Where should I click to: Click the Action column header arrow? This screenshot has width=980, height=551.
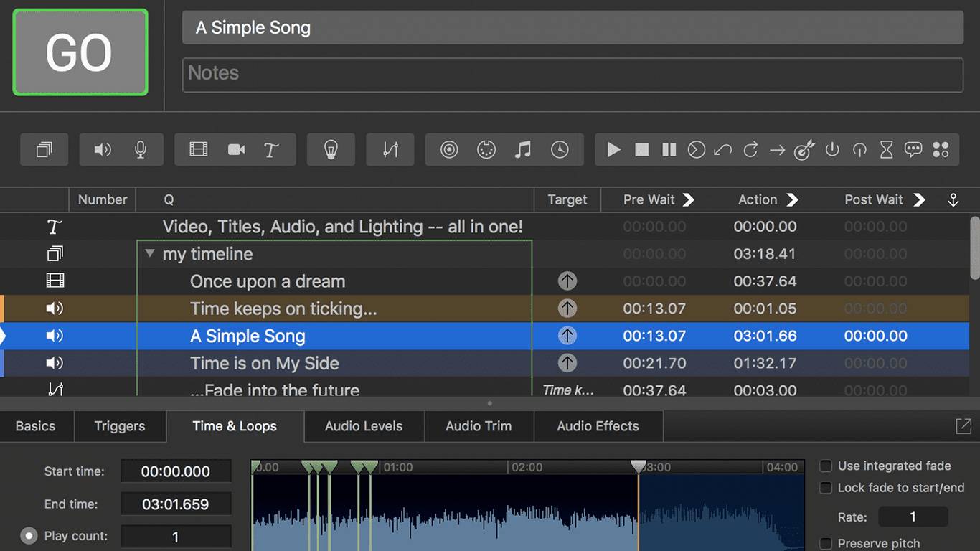coord(792,199)
